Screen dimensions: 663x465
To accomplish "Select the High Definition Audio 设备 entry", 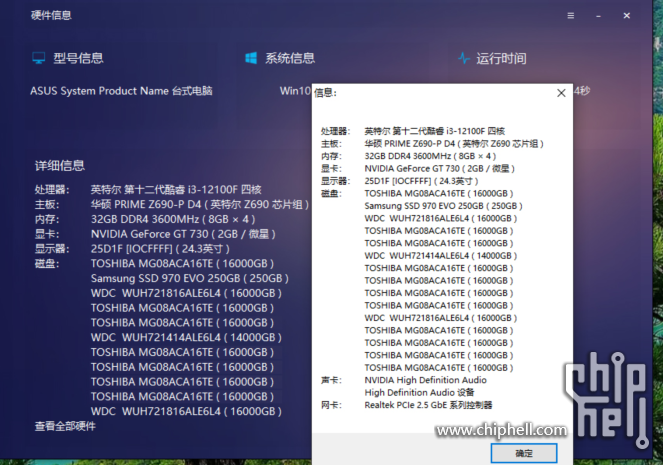I will [419, 393].
